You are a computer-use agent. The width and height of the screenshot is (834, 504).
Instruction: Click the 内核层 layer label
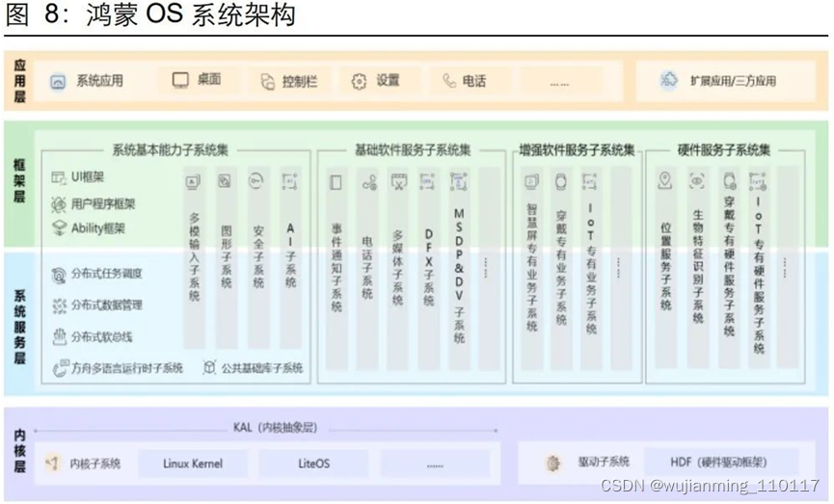19,451
